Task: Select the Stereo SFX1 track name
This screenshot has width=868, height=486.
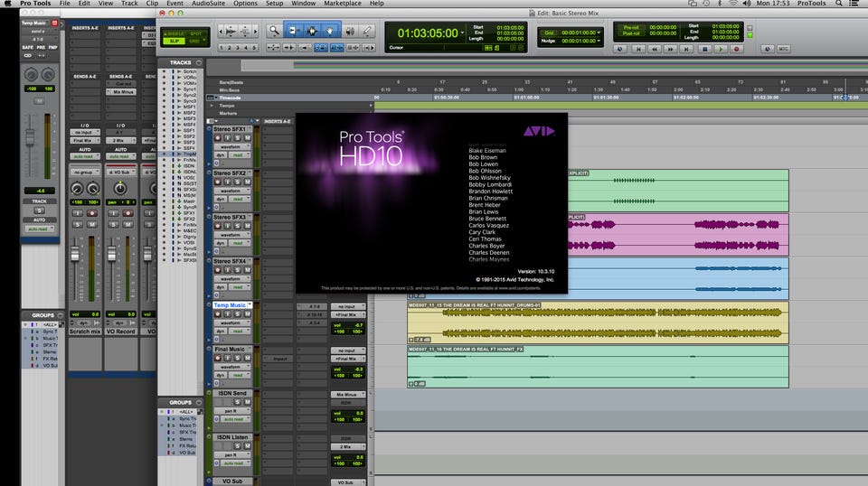Action: (x=230, y=129)
